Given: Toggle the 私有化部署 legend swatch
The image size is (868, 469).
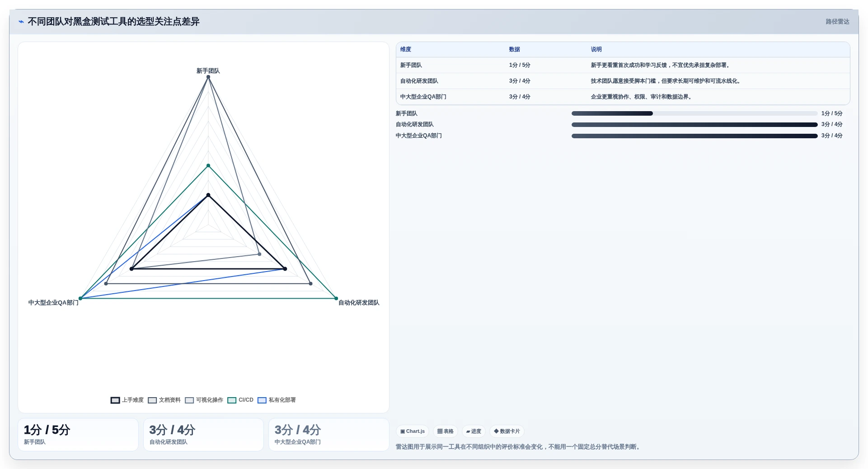Looking at the screenshot, I should 262,400.
